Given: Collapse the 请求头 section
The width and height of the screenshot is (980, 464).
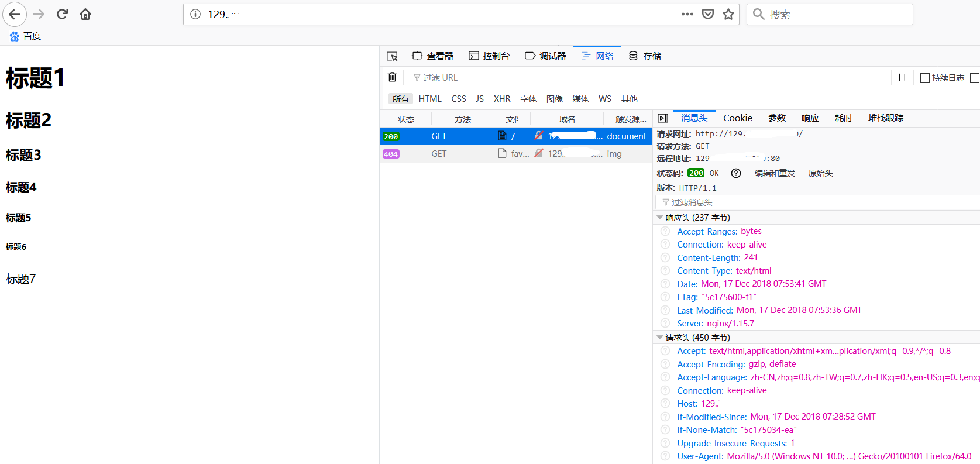Looking at the screenshot, I should point(660,338).
